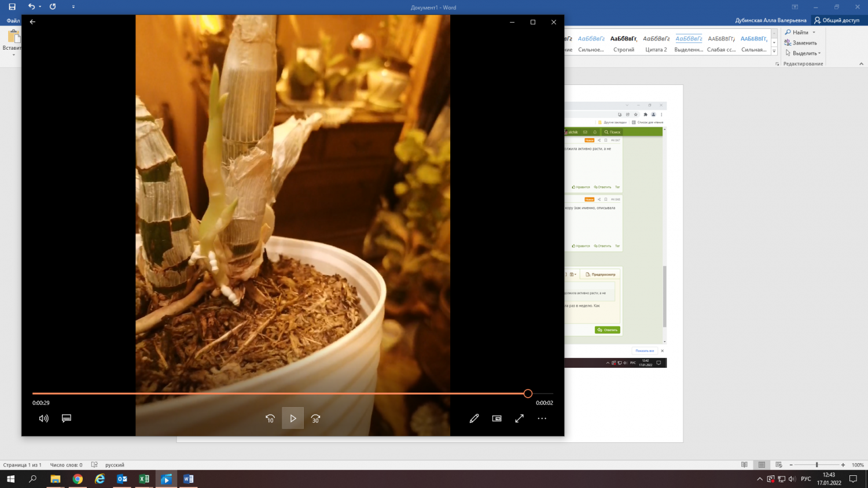Open Excel from the taskbar
This screenshot has width=868, height=488.
point(144,479)
